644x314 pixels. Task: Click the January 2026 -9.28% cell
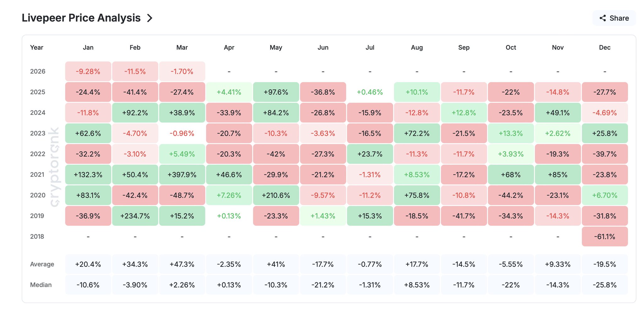pyautogui.click(x=88, y=71)
